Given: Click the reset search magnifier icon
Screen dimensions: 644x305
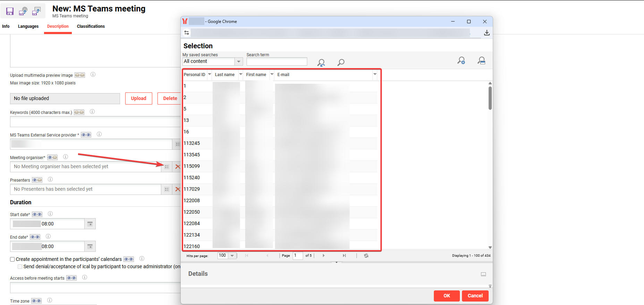Looking at the screenshot, I should point(321,63).
